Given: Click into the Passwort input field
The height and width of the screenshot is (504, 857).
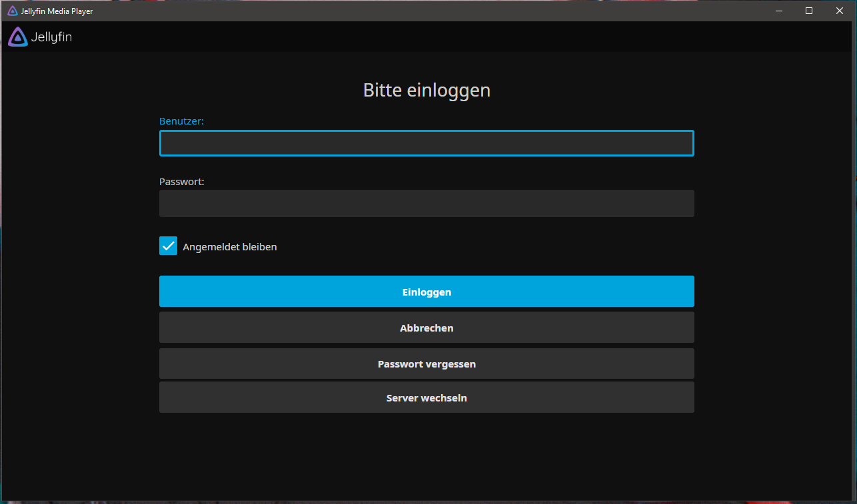Looking at the screenshot, I should coord(427,204).
